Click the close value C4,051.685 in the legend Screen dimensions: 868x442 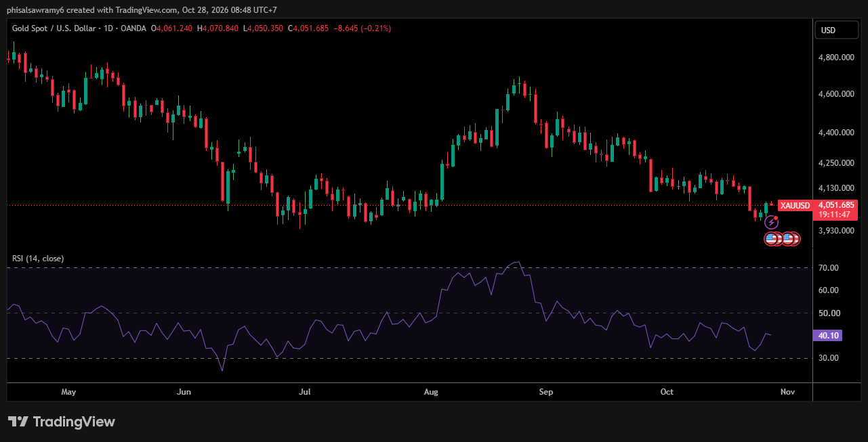308,28
